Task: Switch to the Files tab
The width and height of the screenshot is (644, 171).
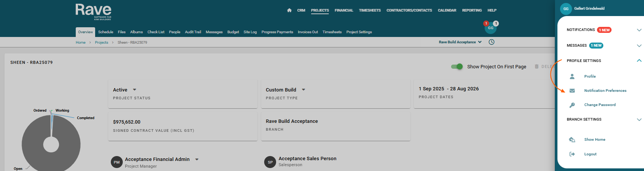Action: 122,32
